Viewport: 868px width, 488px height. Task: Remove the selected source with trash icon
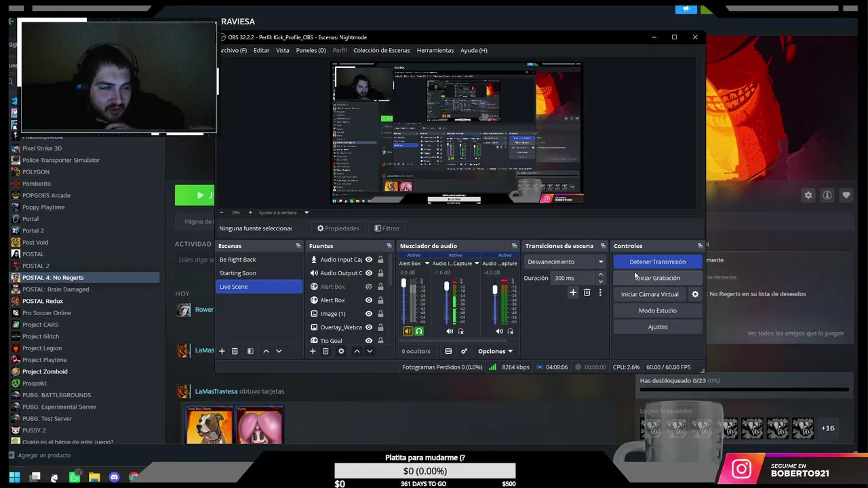point(325,351)
